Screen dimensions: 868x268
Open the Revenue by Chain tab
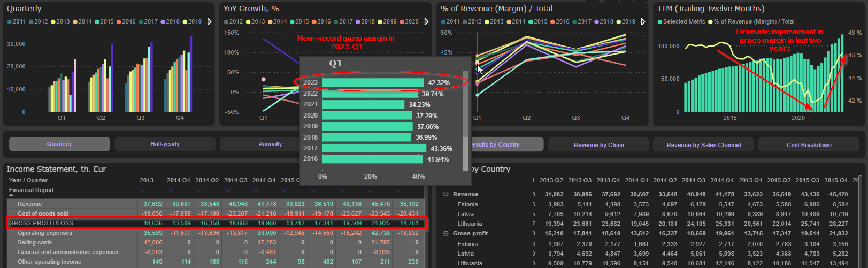598,145
